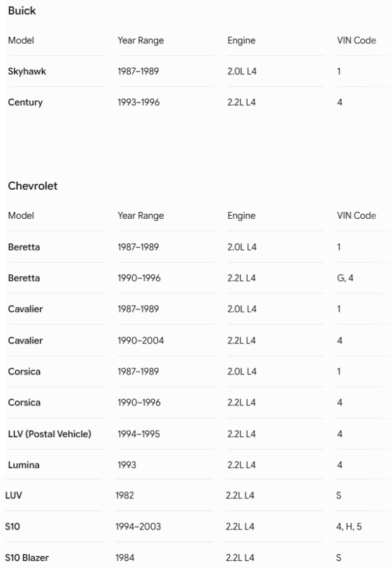Click the S10 Blazer 1984 year cell
This screenshot has width=392, height=568.
(125, 558)
